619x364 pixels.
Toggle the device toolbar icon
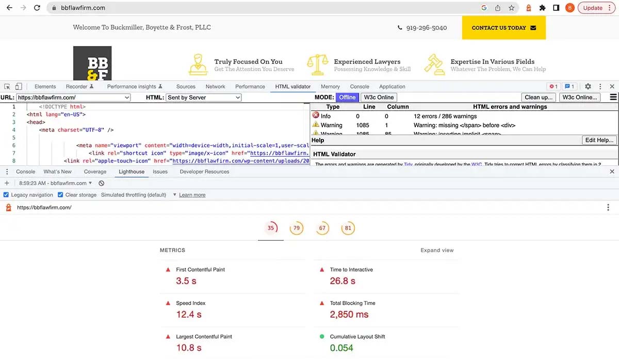tap(19, 87)
